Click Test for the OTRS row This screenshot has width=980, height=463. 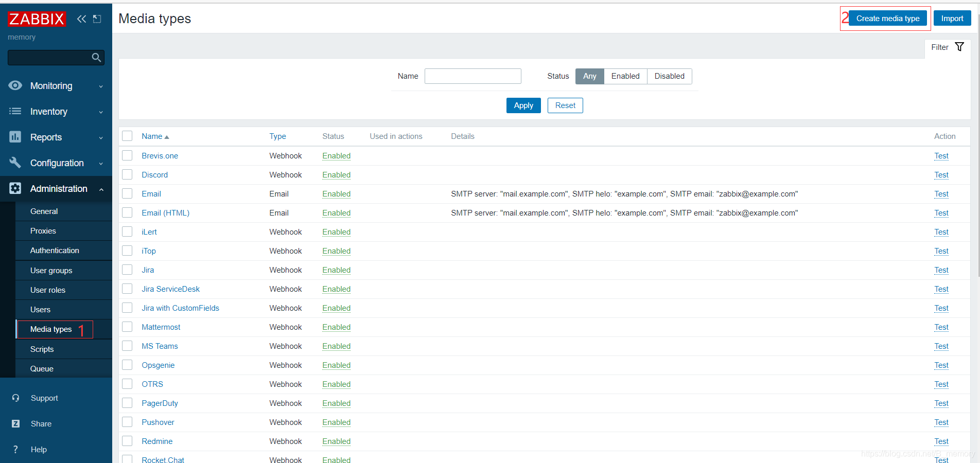click(x=941, y=384)
